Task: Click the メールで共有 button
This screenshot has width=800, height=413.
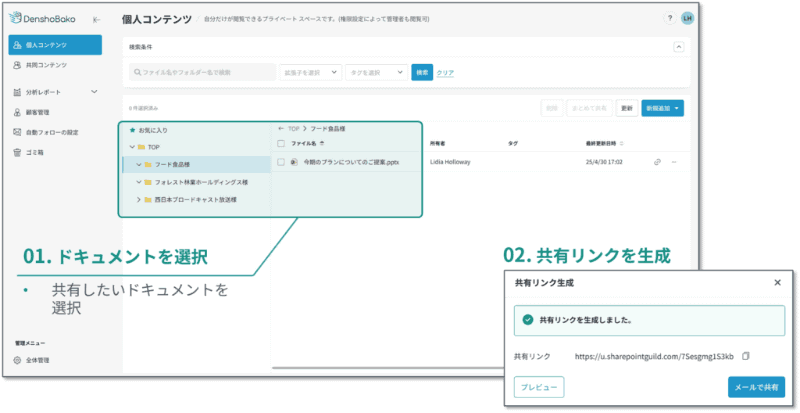Action: tap(756, 387)
